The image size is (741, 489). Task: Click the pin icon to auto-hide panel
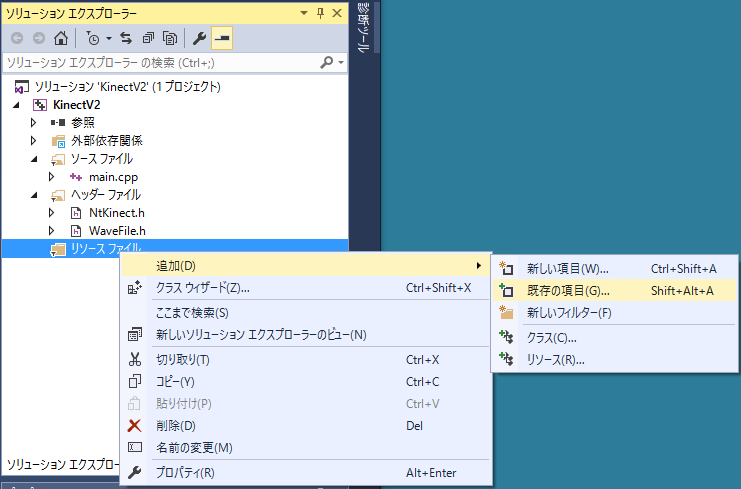[x=320, y=13]
